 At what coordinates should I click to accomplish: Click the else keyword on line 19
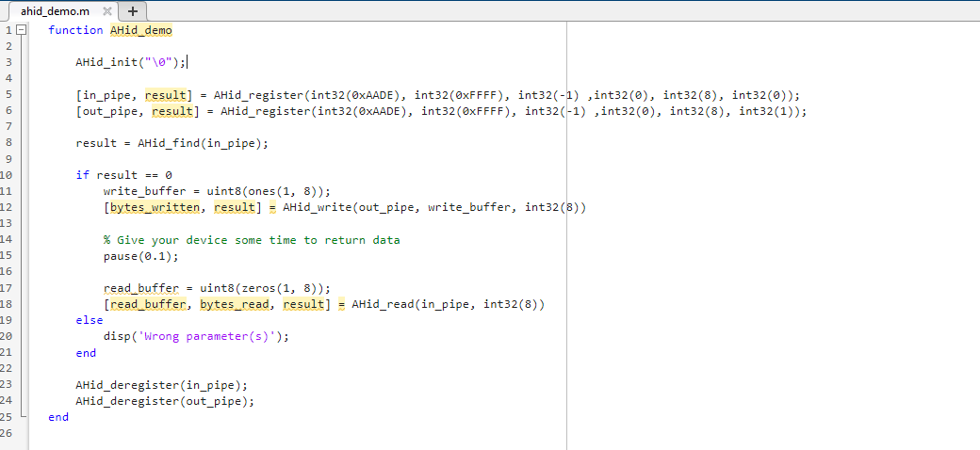(x=90, y=320)
